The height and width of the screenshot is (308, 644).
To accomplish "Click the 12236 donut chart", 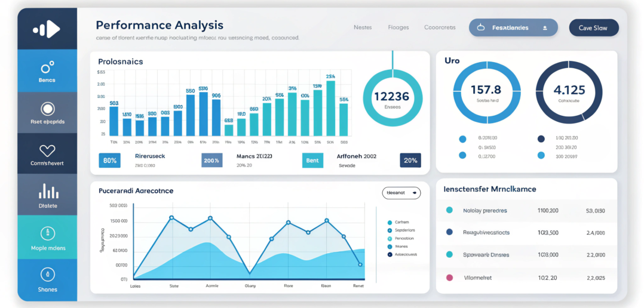I will click(x=392, y=97).
